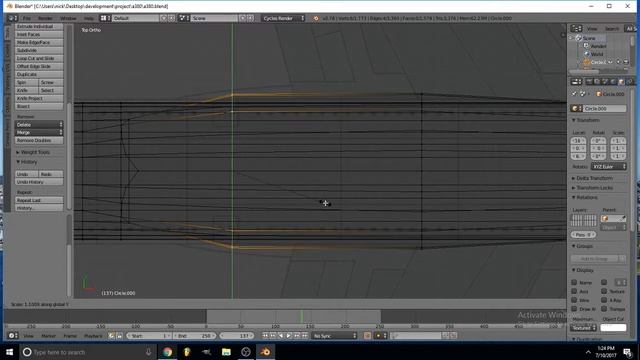This screenshot has width=640, height=360.
Task: Open Chrome from the taskbar
Action: click(167, 352)
